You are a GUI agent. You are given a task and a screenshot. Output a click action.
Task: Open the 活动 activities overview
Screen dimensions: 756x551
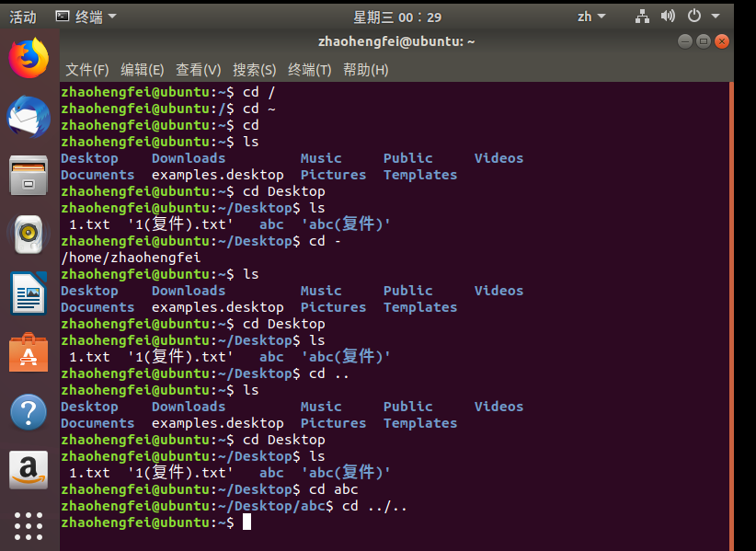tap(23, 17)
